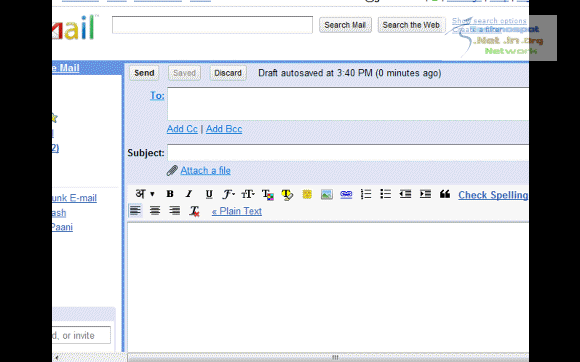Toggle bold formatting

coord(170,194)
